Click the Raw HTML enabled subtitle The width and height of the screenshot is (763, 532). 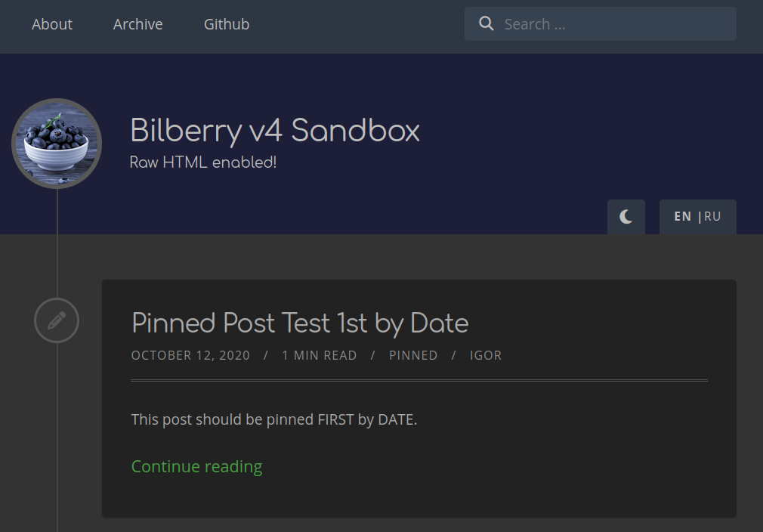point(203,162)
